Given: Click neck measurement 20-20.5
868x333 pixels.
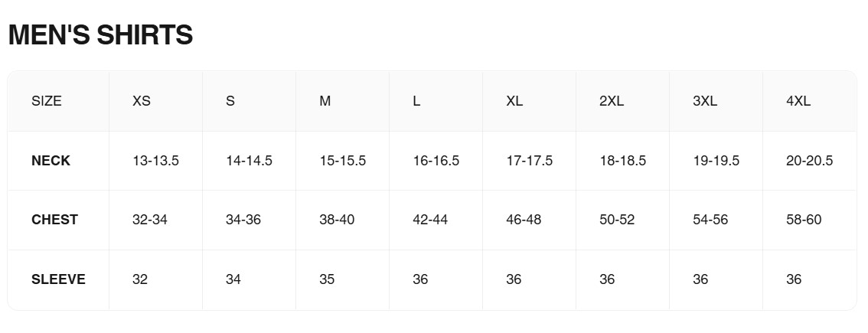Looking at the screenshot, I should click(809, 161).
